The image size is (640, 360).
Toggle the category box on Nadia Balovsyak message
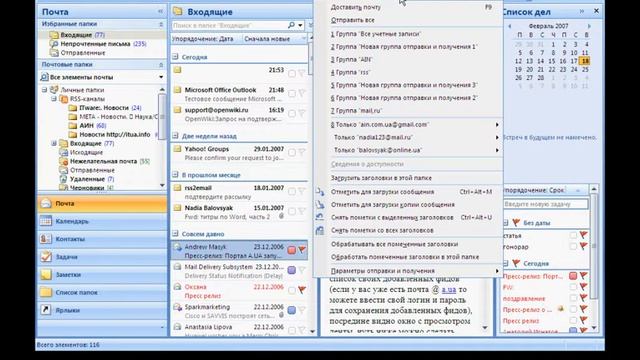292,211
